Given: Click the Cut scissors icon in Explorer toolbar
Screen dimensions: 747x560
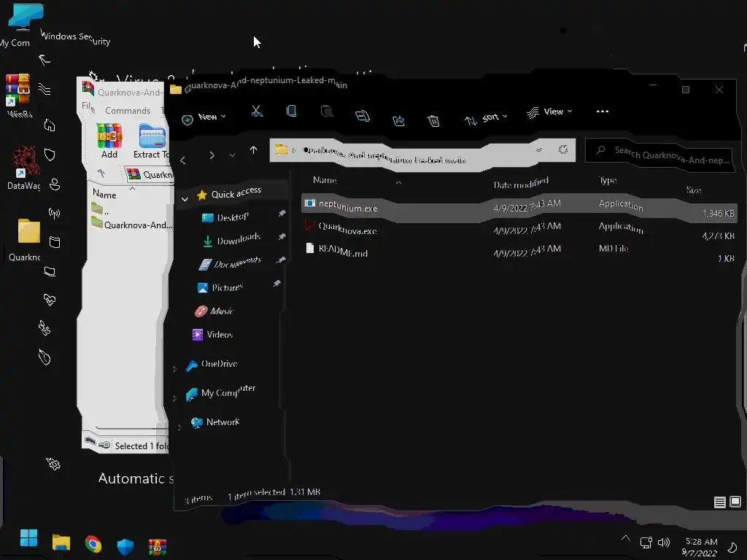Looking at the screenshot, I should tap(256, 112).
